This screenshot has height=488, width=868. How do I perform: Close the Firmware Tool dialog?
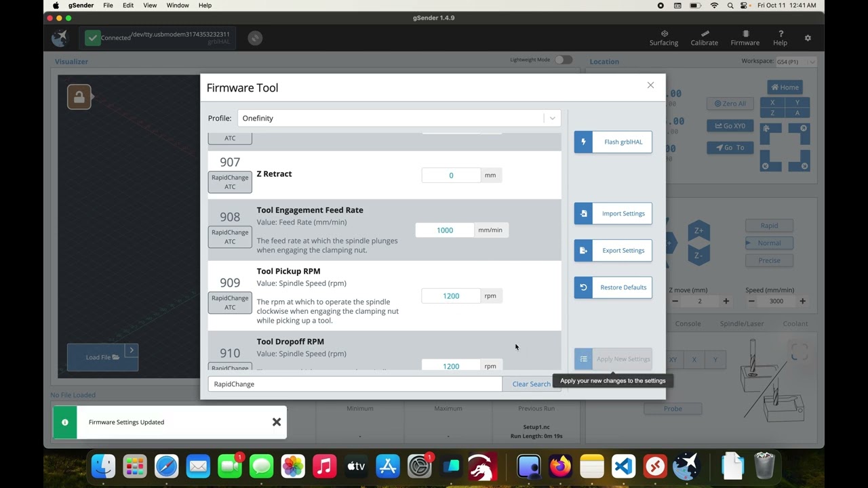[x=650, y=85]
